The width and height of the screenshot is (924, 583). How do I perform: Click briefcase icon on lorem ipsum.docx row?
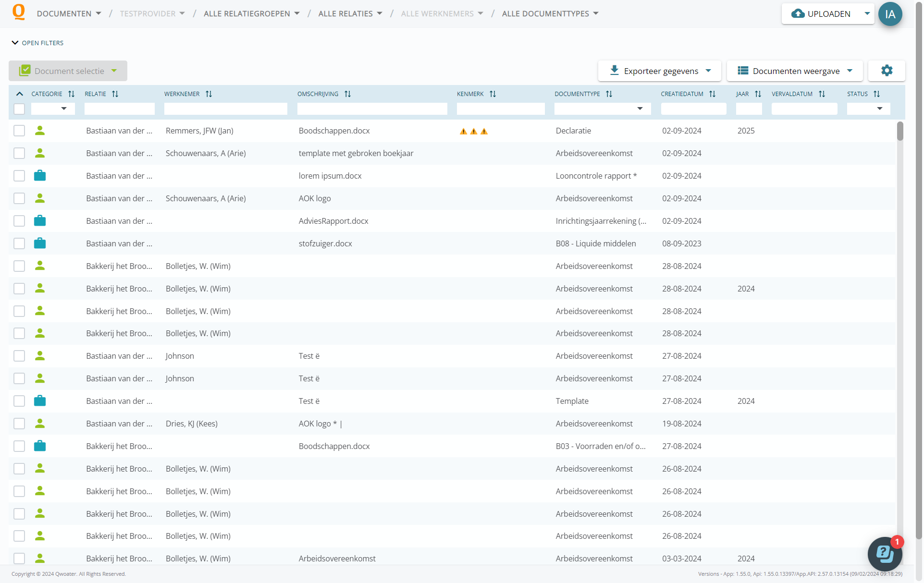[40, 176]
